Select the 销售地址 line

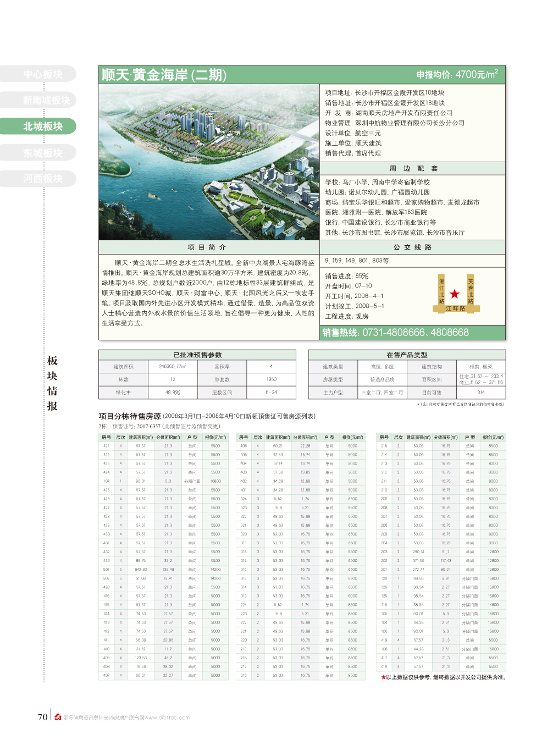pos(385,103)
